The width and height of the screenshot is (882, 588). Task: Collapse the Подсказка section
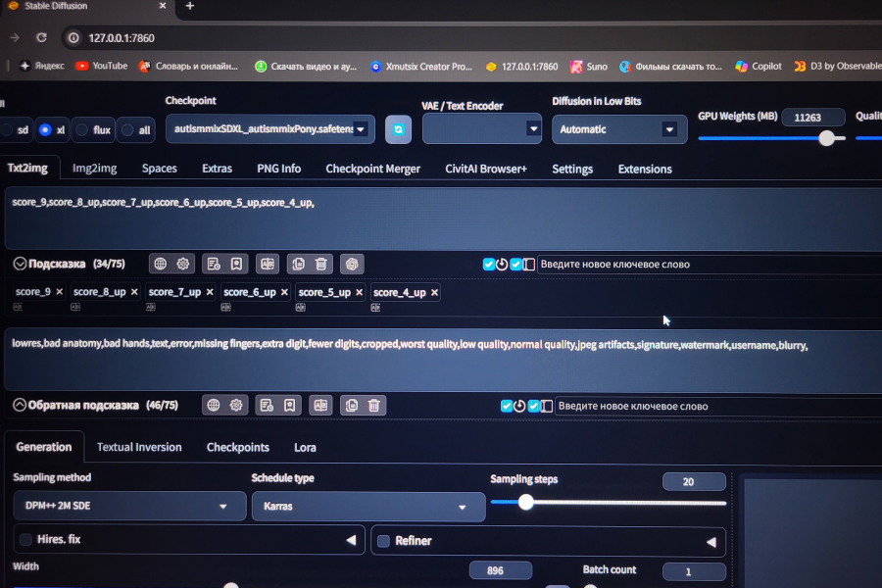tap(20, 264)
